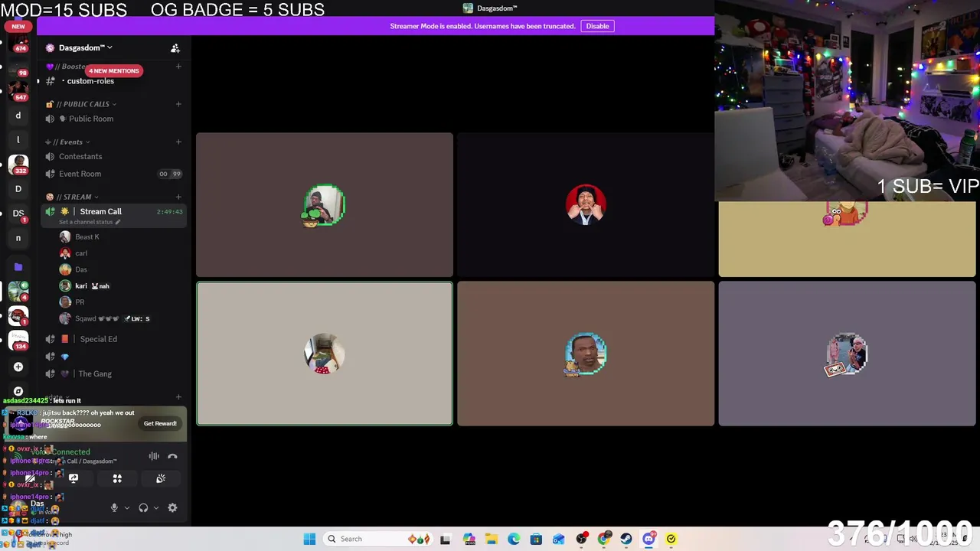The width and height of the screenshot is (980, 551).
Task: Open the microphone input options arrow
Action: pos(127,507)
